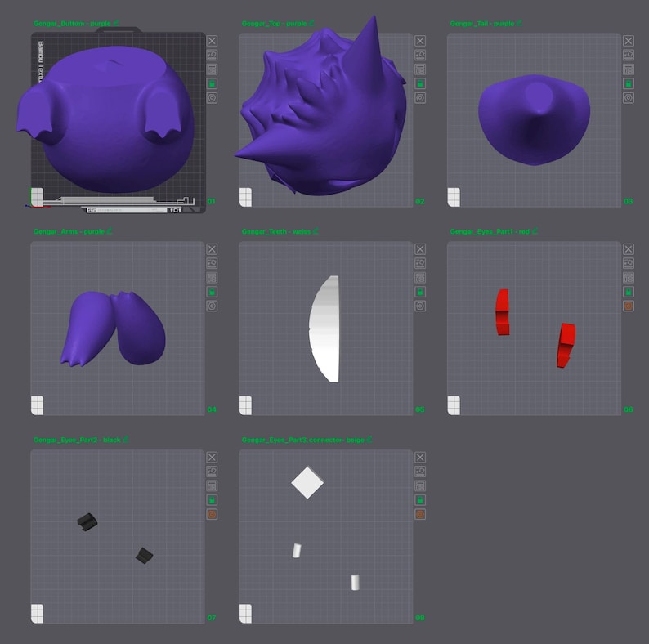
Task: Remove plate 07 Gengar_Eyes_Part2 with the X icon
Action: pyautogui.click(x=212, y=457)
